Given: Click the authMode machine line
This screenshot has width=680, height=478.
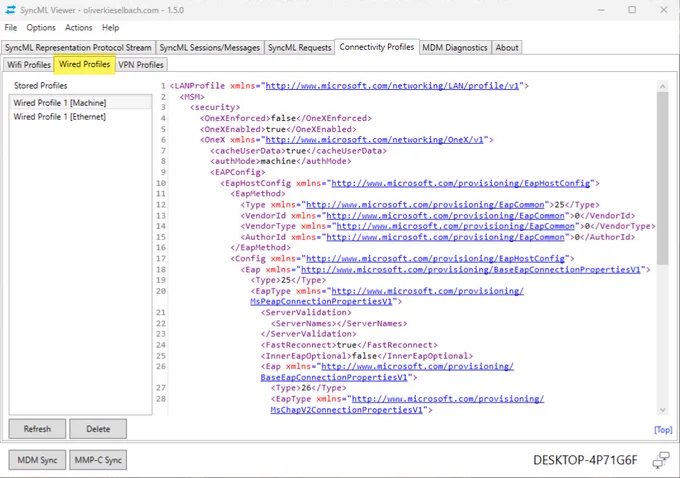Looking at the screenshot, I should [x=281, y=161].
